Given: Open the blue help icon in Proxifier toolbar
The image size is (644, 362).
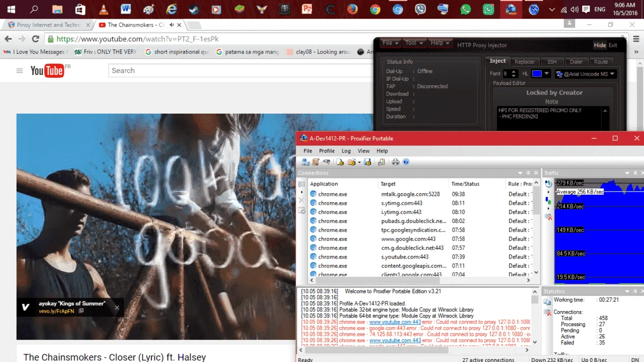Looking at the screenshot, I should pos(406,162).
